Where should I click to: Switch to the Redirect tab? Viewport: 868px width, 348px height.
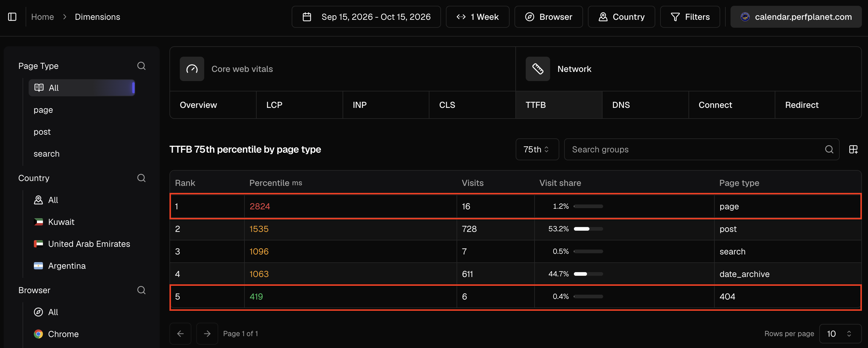[818, 105]
